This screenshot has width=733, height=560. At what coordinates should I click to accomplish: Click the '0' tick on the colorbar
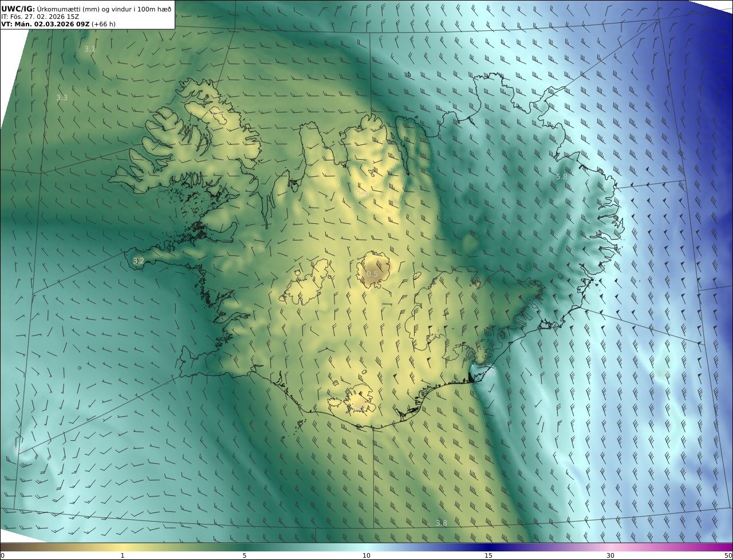[x=2, y=555]
